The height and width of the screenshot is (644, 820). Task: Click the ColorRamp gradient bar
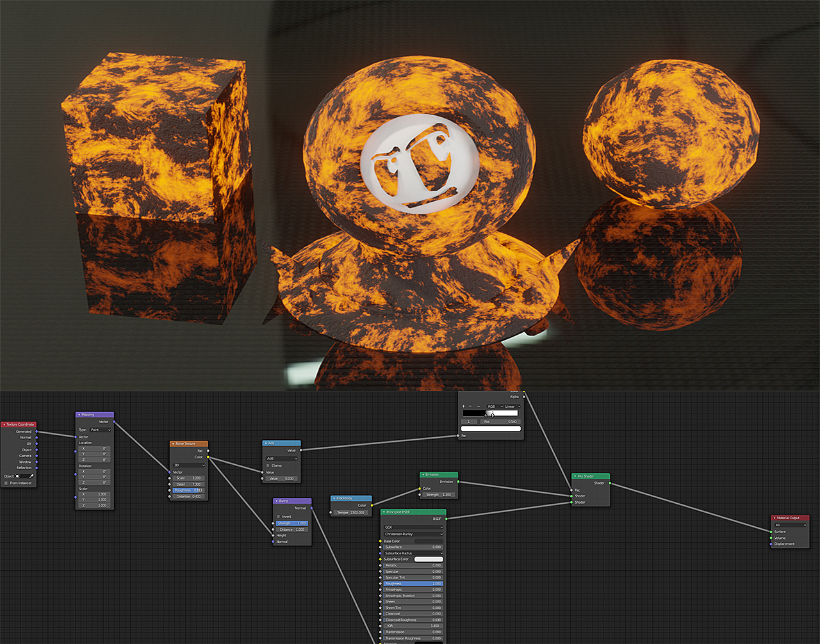coord(491,414)
